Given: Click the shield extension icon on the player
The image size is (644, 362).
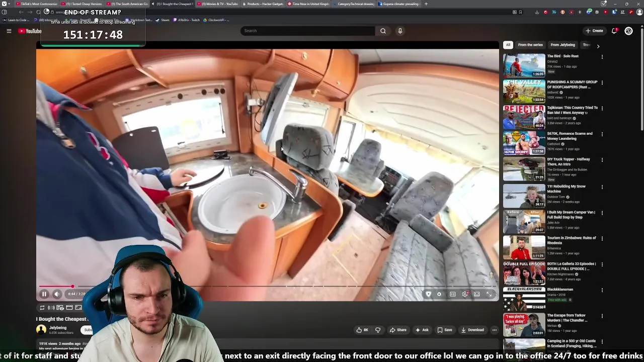Looking at the screenshot, I should pos(428,294).
